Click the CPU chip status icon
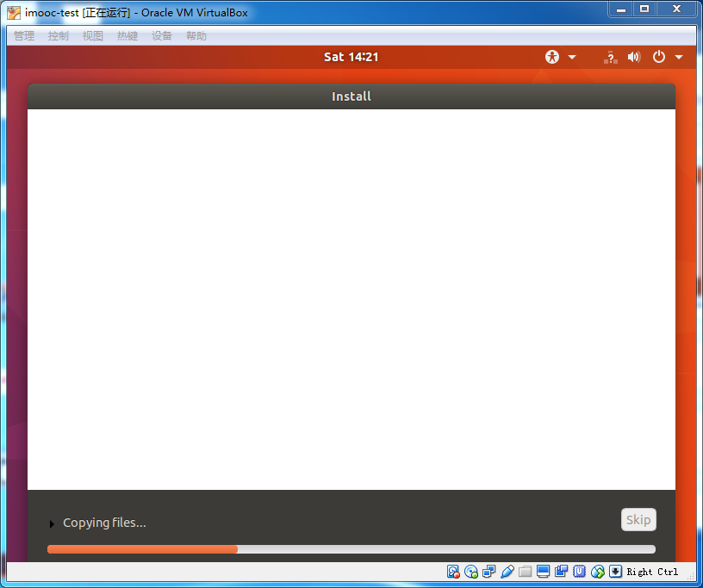This screenshot has width=703, height=588. (579, 572)
